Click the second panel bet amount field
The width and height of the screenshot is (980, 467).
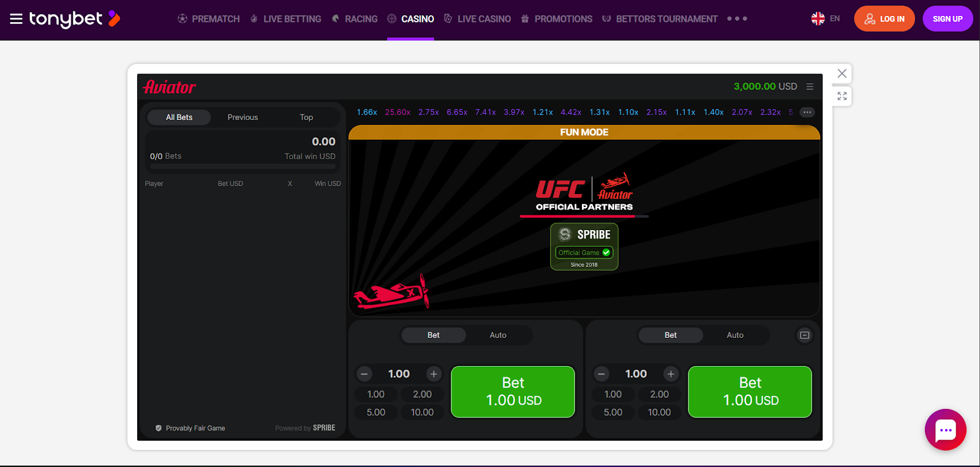pyautogui.click(x=636, y=374)
